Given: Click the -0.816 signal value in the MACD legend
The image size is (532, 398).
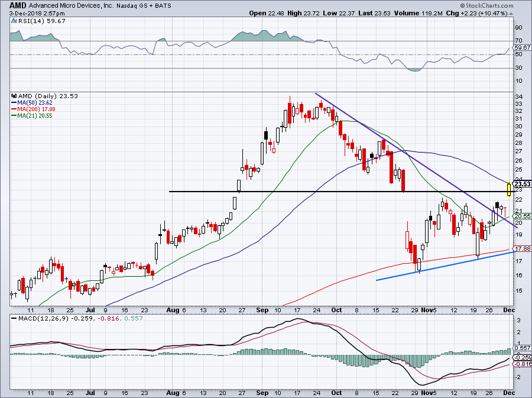Looking at the screenshot, I should coord(108,319).
